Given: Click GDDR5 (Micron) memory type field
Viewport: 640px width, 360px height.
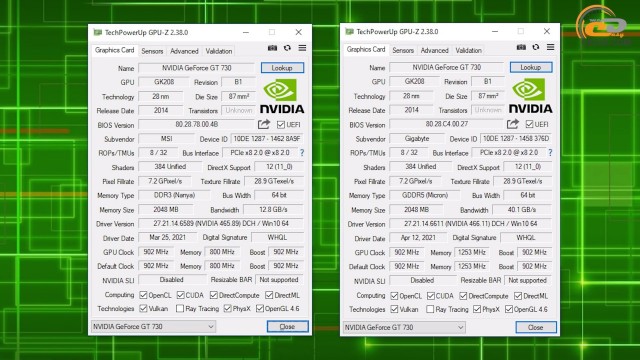Looking at the screenshot, I should (x=425, y=195).
